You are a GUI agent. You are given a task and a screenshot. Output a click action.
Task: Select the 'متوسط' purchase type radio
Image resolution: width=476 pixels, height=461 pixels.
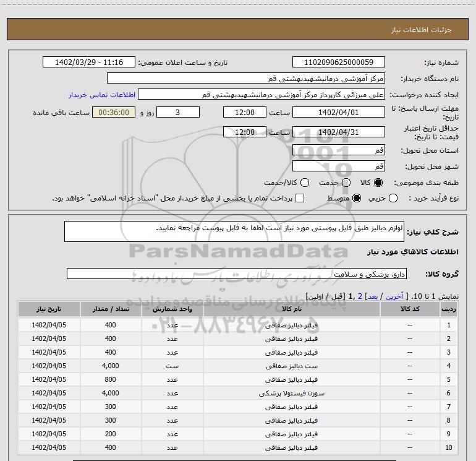click(356, 198)
